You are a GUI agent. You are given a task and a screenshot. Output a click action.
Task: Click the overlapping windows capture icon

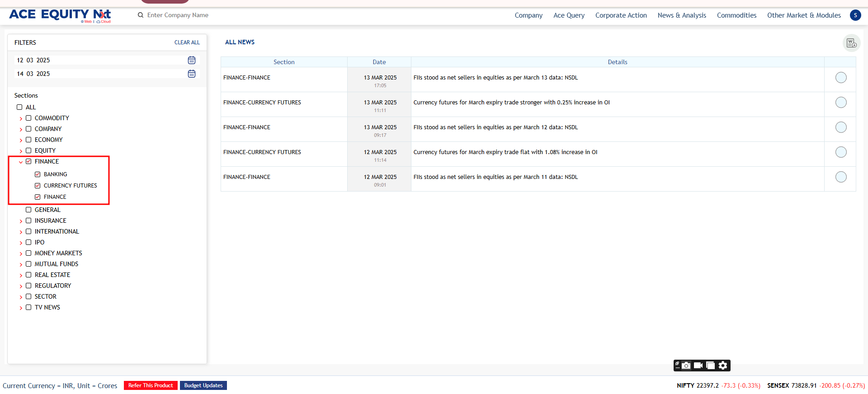coord(710,365)
